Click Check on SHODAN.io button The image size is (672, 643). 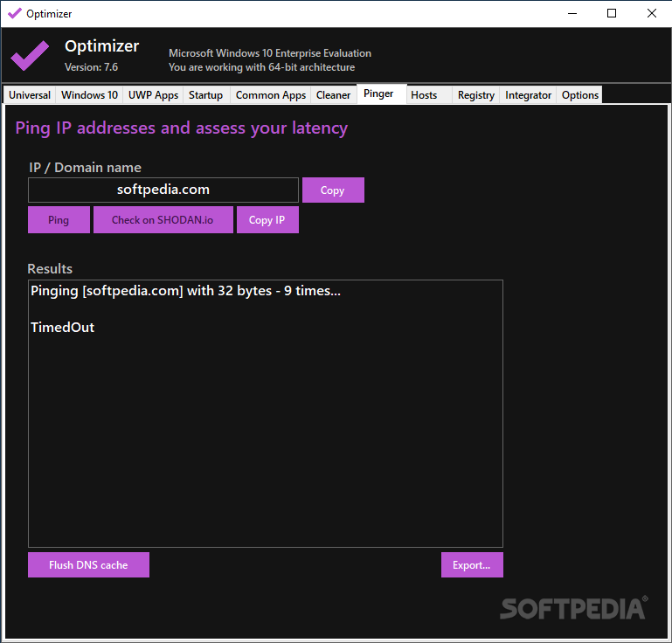click(163, 220)
